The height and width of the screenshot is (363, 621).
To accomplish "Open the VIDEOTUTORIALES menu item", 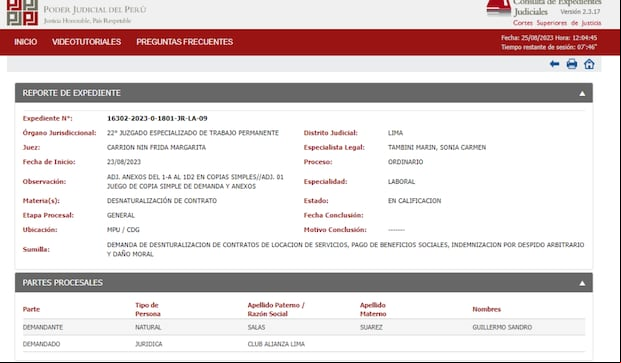I will [86, 42].
